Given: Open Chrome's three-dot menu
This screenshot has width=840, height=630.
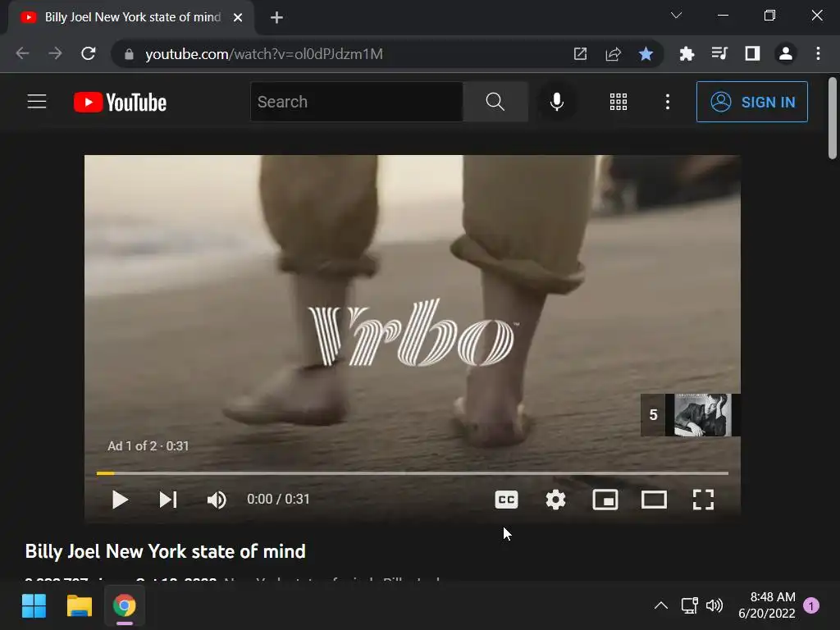Looking at the screenshot, I should [818, 53].
